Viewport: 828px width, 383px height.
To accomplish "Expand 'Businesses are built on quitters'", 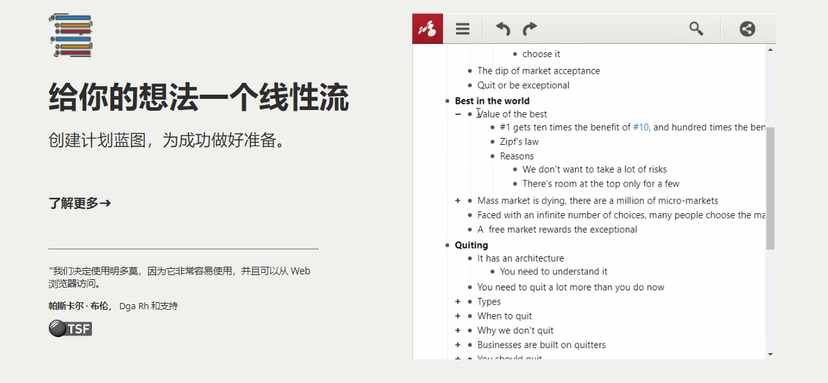I will click(x=458, y=345).
